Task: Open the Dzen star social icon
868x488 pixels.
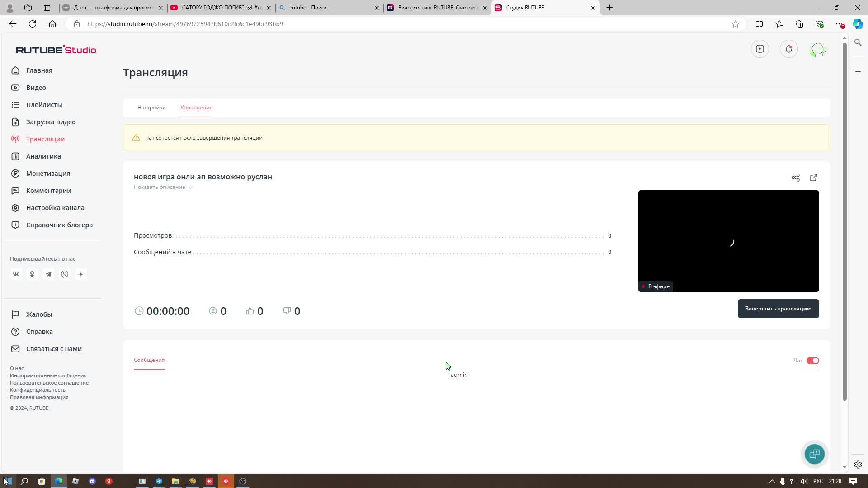Action: tap(81, 274)
